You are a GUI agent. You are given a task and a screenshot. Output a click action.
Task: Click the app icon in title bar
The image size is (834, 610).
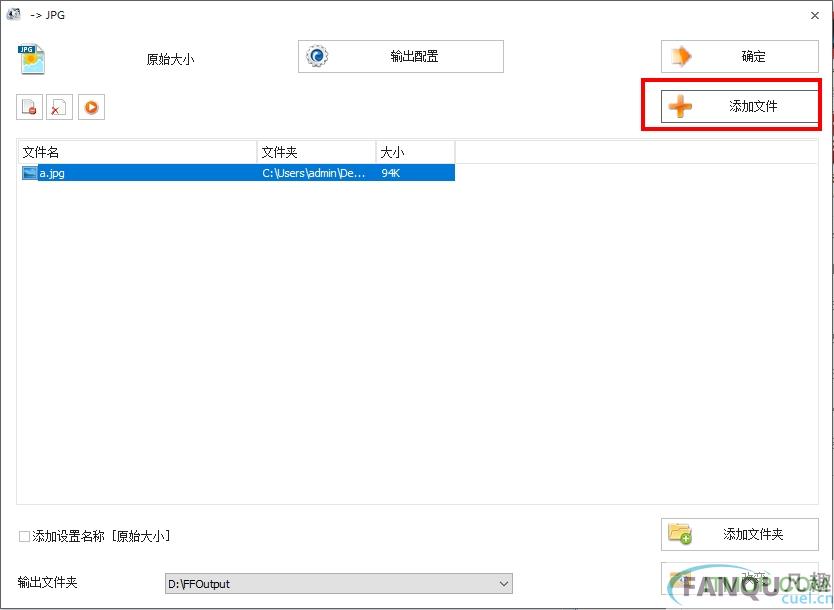[13, 14]
